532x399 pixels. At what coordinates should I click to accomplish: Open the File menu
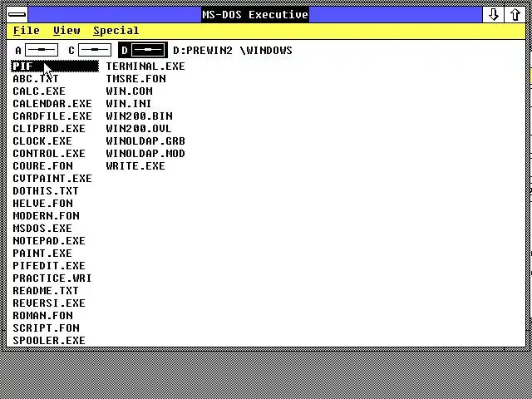coord(26,31)
